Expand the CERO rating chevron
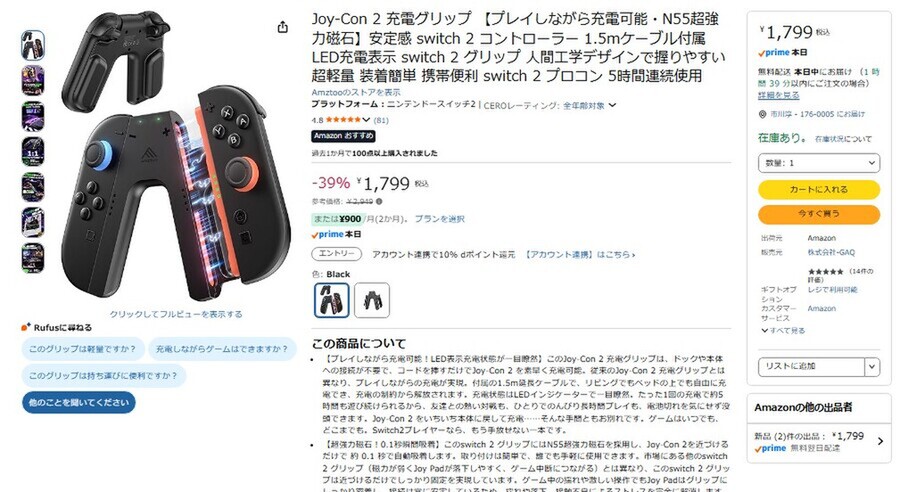The image size is (900, 492). [x=612, y=105]
